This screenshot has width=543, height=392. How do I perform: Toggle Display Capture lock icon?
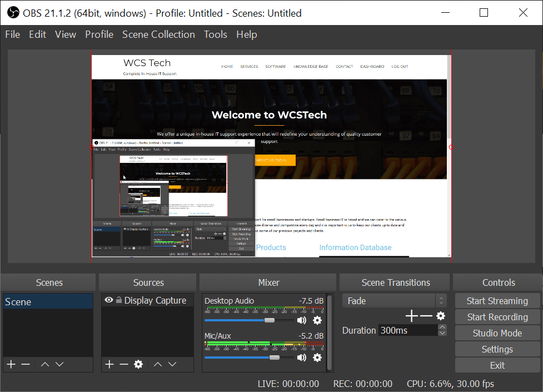tap(119, 300)
